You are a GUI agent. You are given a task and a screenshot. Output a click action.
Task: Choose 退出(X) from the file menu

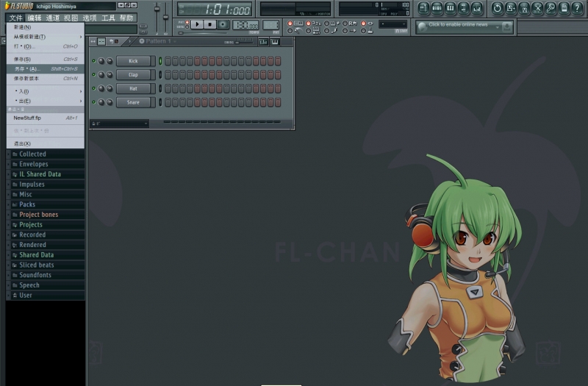pos(46,143)
